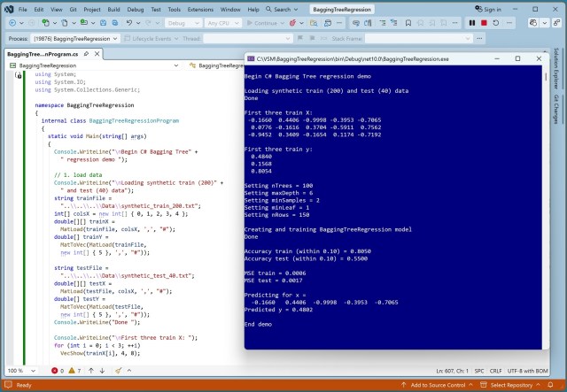
Task: Click the Search box in title bar
Action: coord(282,10)
